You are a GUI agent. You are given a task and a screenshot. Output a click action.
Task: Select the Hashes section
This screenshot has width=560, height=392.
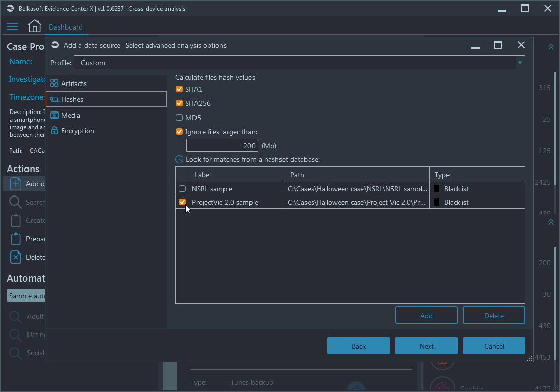click(106, 99)
